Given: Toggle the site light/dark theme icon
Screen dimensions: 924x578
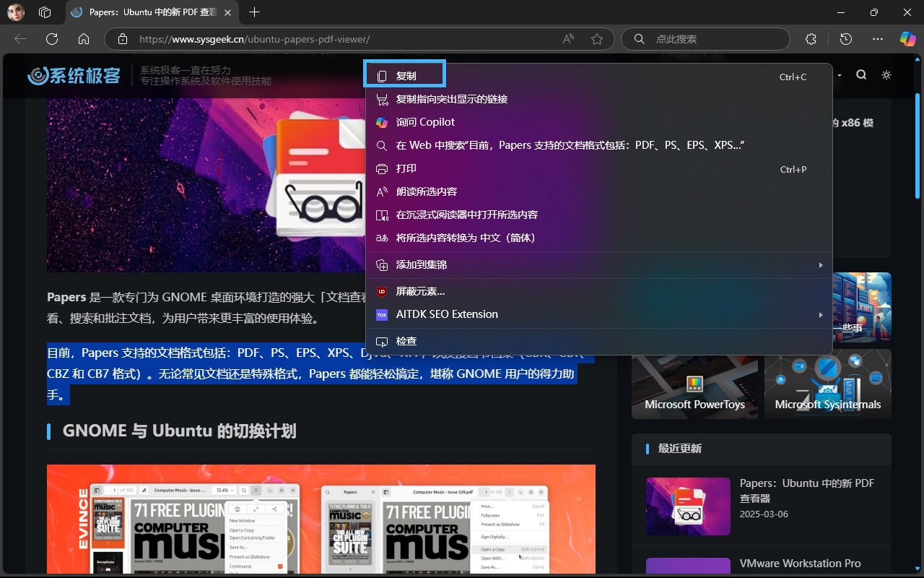Looking at the screenshot, I should coord(886,75).
